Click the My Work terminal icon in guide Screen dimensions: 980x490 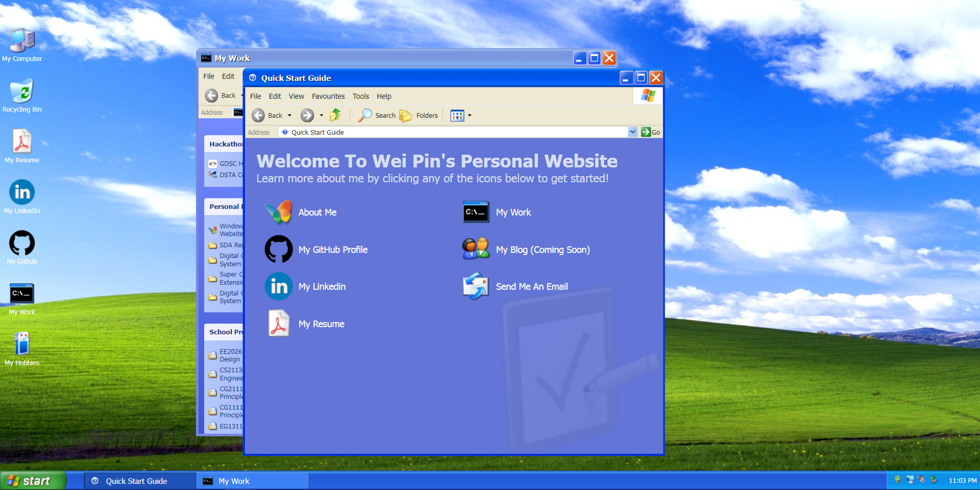point(476,212)
